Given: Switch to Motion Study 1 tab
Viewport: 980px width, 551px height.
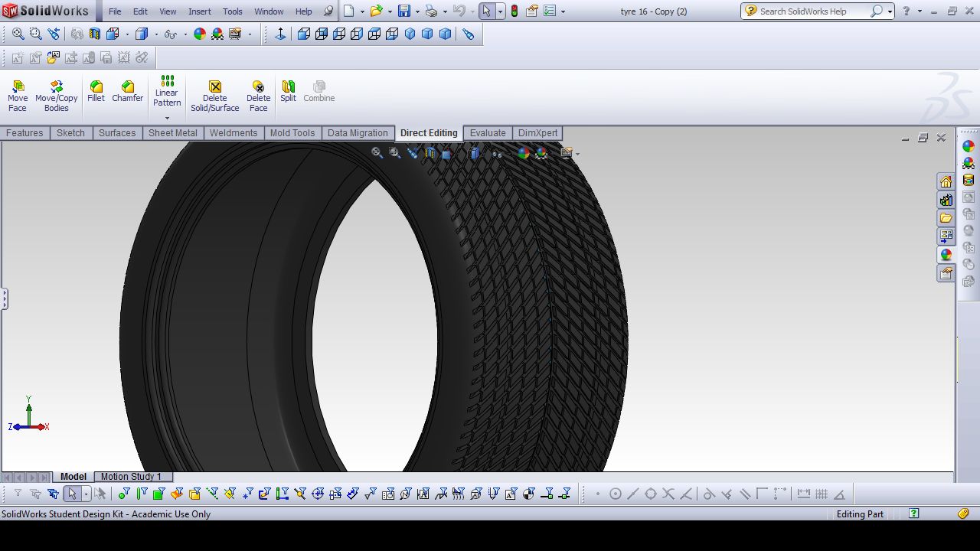Looking at the screenshot, I should pyautogui.click(x=131, y=477).
